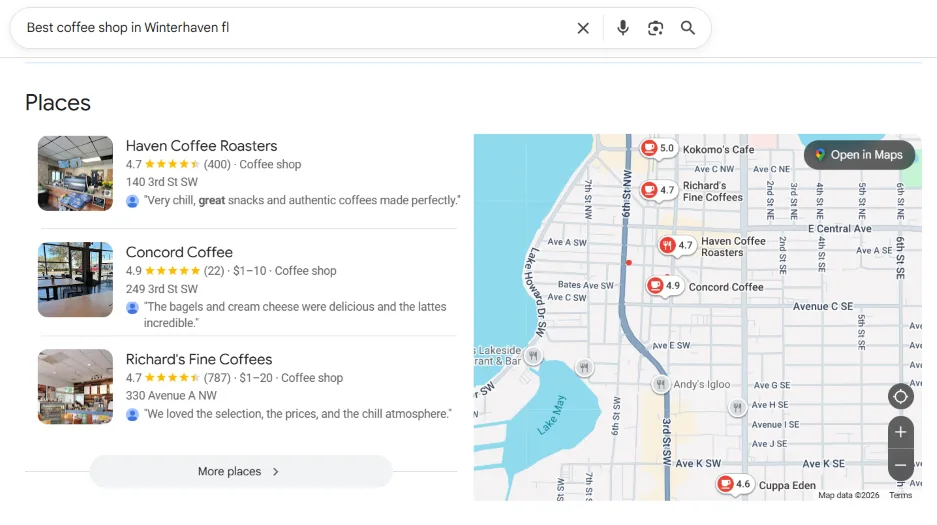Open Google Lens image search

(655, 28)
